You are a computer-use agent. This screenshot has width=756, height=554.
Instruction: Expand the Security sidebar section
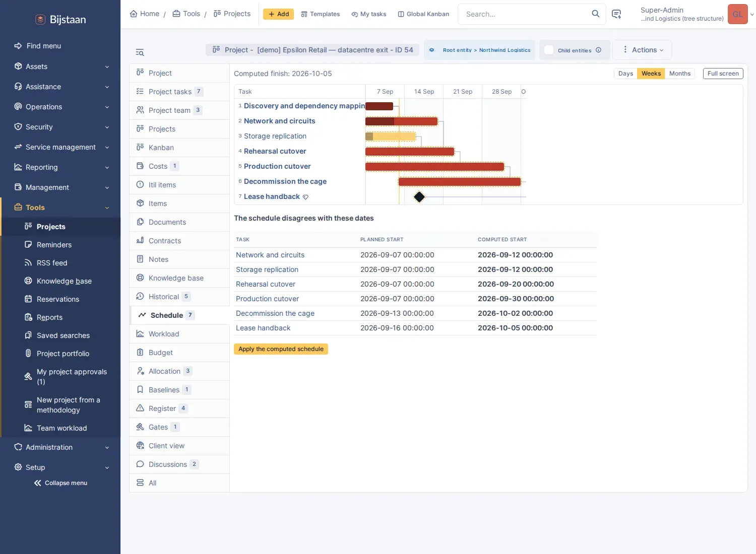coord(60,127)
